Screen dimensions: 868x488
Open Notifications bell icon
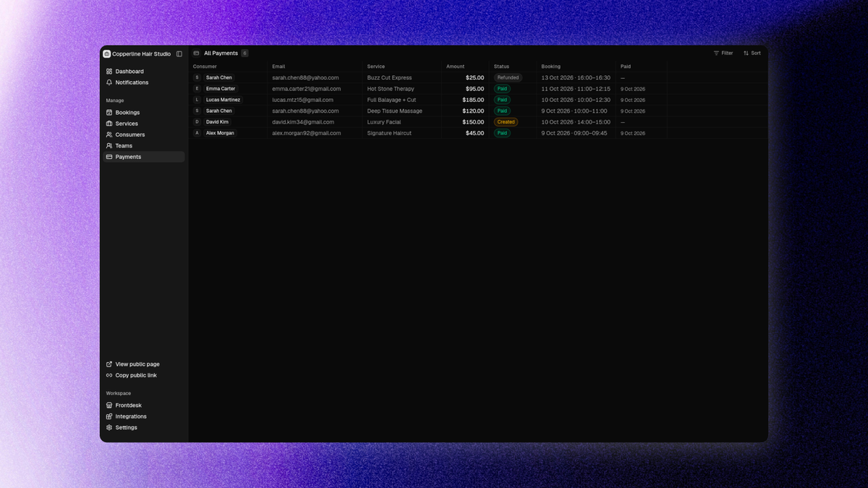tap(109, 82)
